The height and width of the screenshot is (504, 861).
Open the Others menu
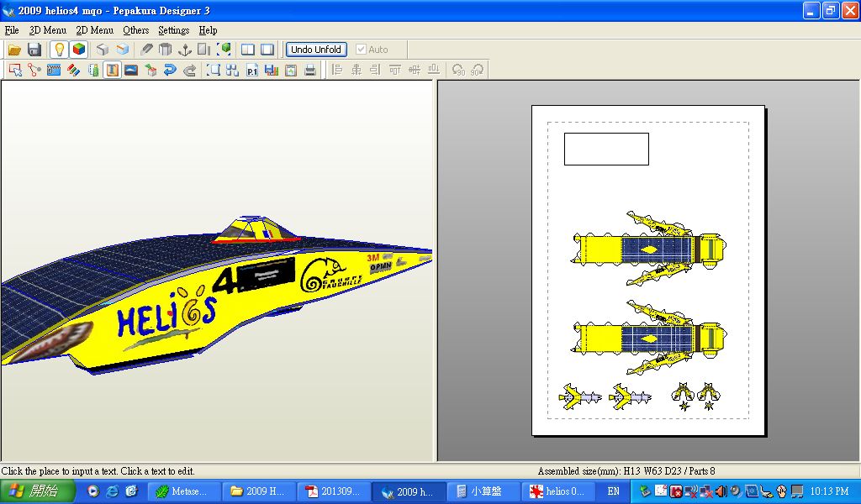[x=135, y=30]
